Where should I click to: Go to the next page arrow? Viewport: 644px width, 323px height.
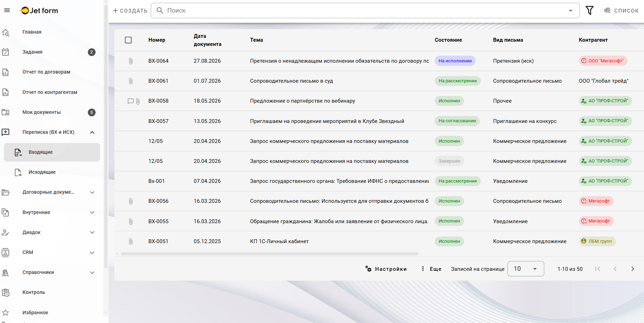pyautogui.click(x=632, y=269)
